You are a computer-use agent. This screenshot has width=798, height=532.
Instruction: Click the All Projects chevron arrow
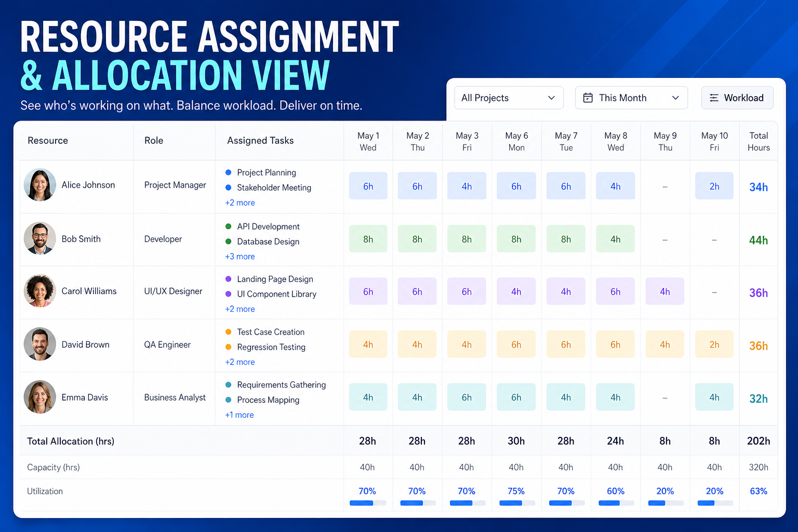[551, 98]
